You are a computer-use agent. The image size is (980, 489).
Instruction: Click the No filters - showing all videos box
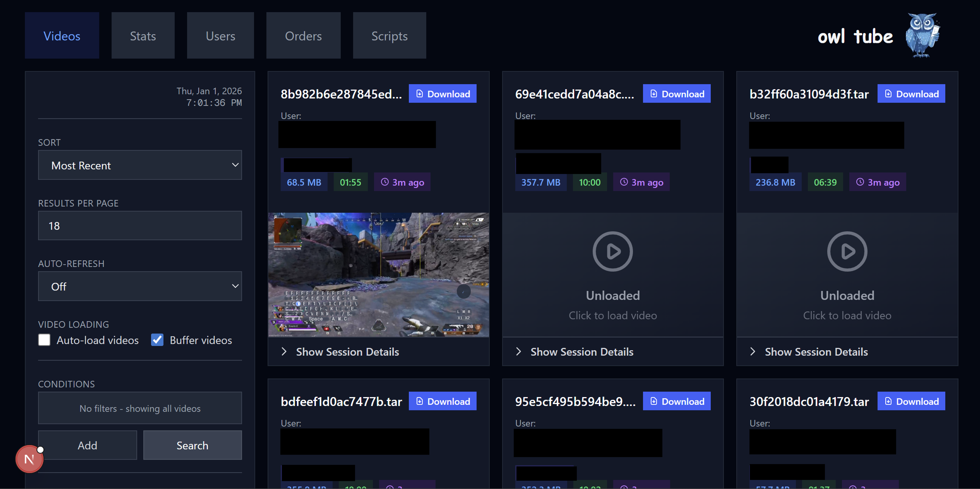tap(140, 408)
